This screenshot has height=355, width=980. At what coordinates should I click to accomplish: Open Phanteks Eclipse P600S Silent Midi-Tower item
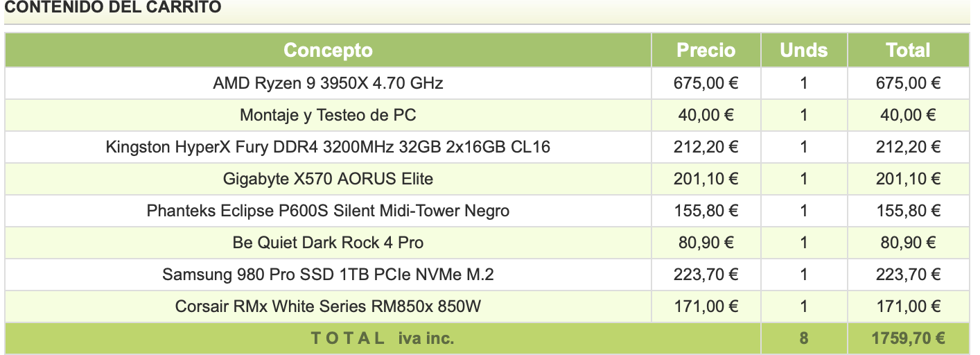point(328,211)
